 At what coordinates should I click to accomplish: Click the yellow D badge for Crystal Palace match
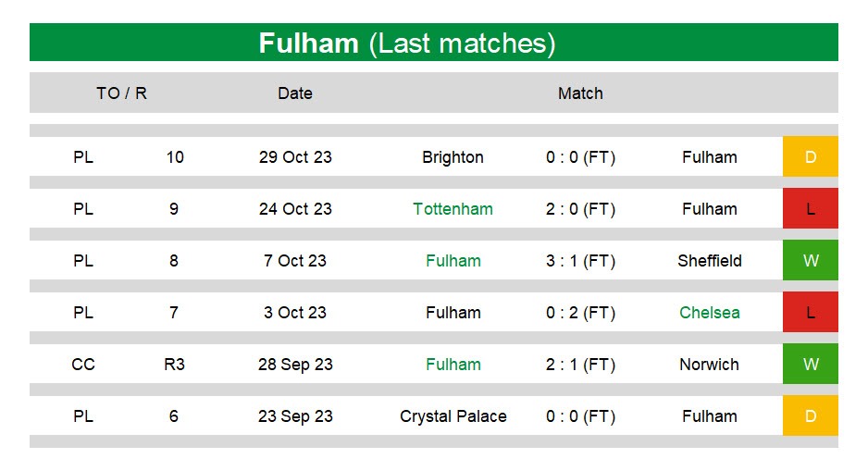[x=810, y=415]
